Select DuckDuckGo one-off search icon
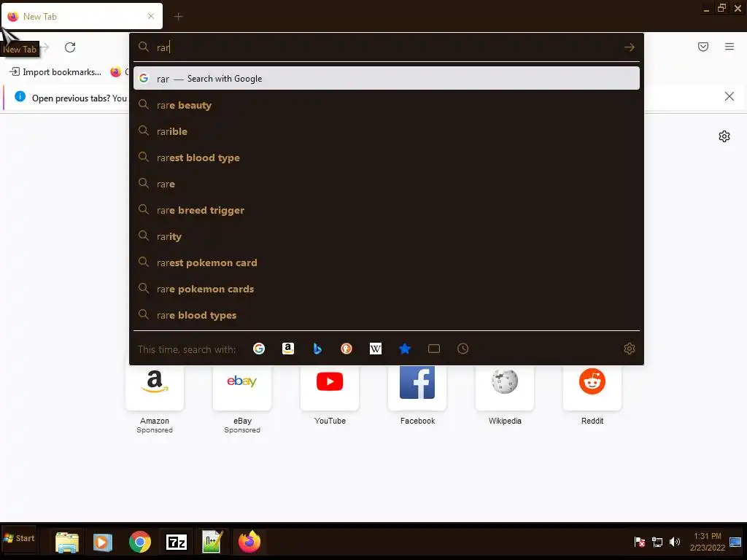Image resolution: width=747 pixels, height=560 pixels. (347, 349)
